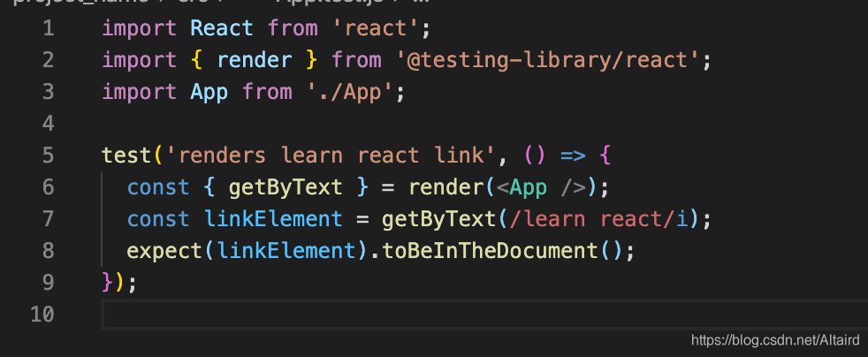The height and width of the screenshot is (357, 868).
Task: Click line number 1 in the gutter
Action: coord(48,28)
